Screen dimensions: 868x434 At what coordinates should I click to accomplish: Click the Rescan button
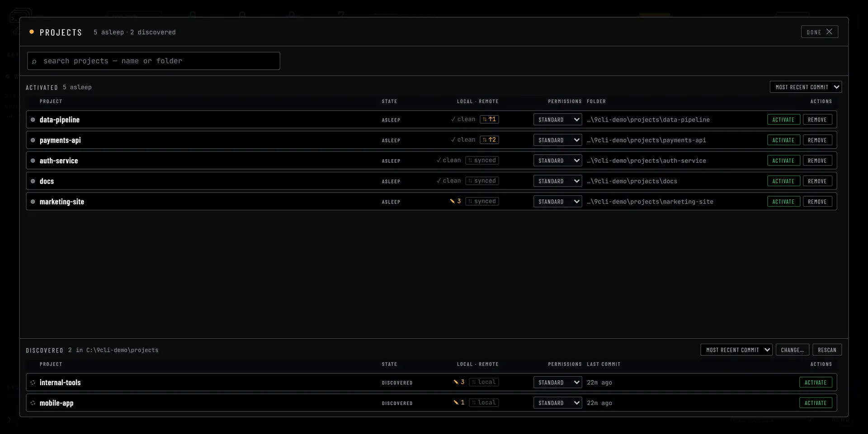pos(827,350)
